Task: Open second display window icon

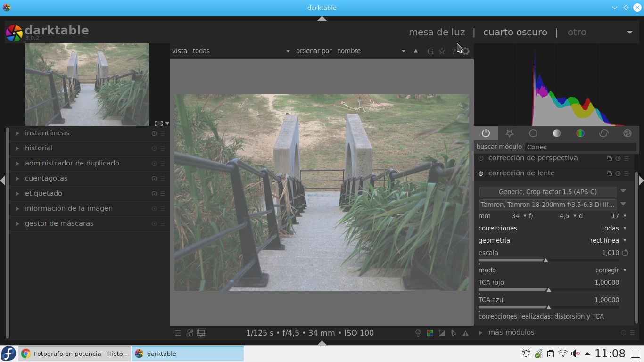Action: point(201,333)
